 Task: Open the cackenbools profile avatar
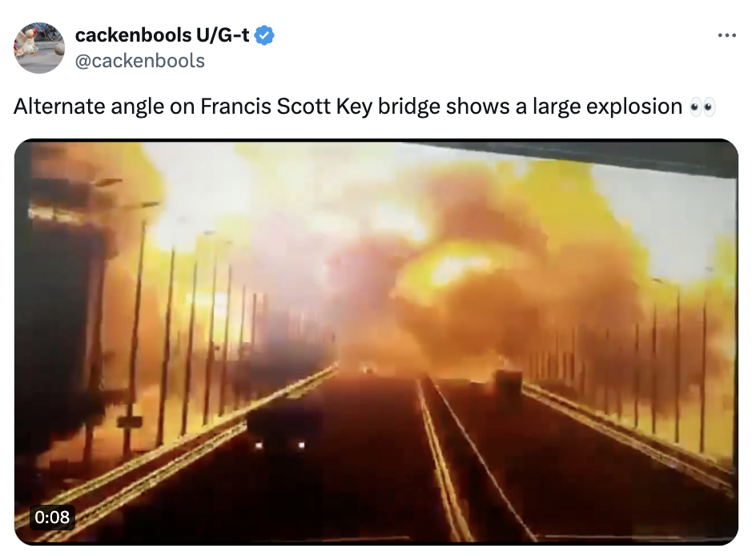(39, 48)
